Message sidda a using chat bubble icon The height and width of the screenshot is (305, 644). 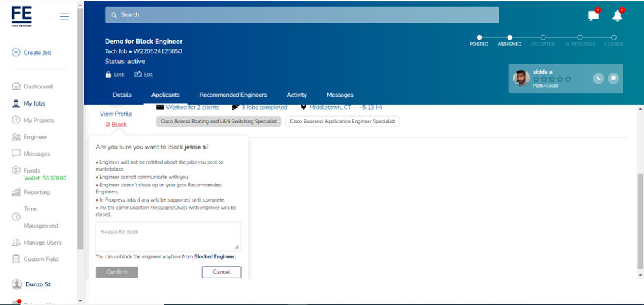click(x=613, y=78)
